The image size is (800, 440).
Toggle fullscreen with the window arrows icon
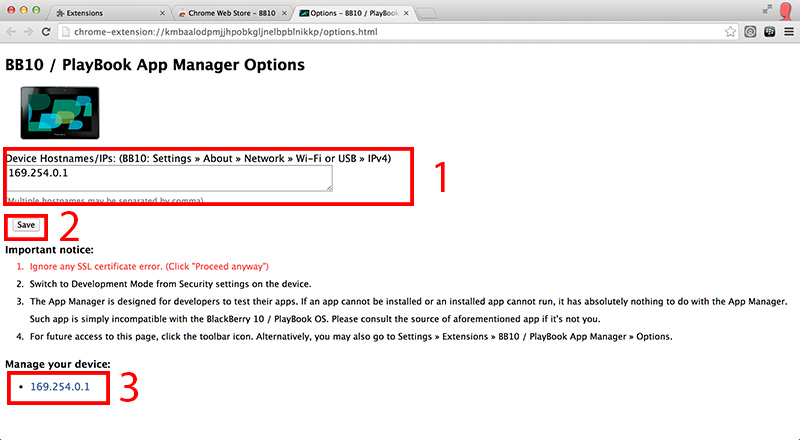point(767,9)
